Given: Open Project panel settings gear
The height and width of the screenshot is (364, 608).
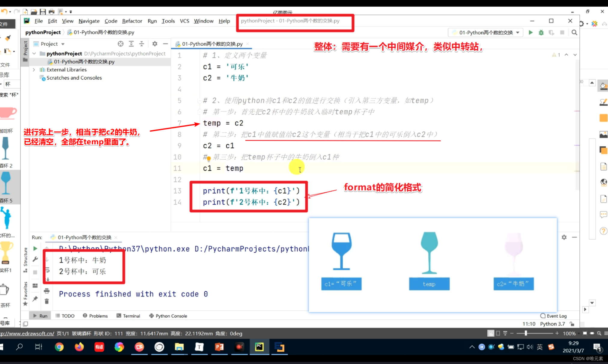Looking at the screenshot, I should click(155, 44).
